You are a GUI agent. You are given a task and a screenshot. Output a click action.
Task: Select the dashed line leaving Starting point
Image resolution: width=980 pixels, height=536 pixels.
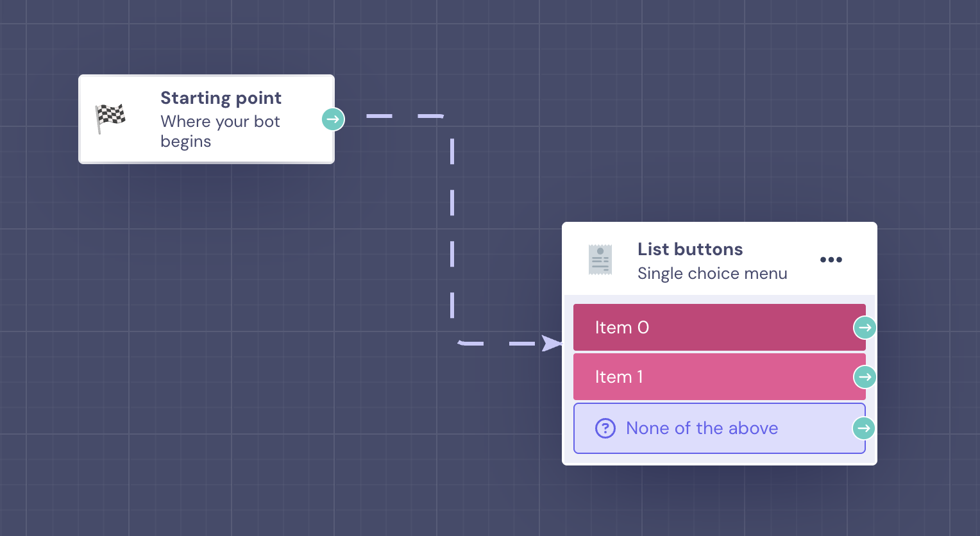click(x=391, y=116)
